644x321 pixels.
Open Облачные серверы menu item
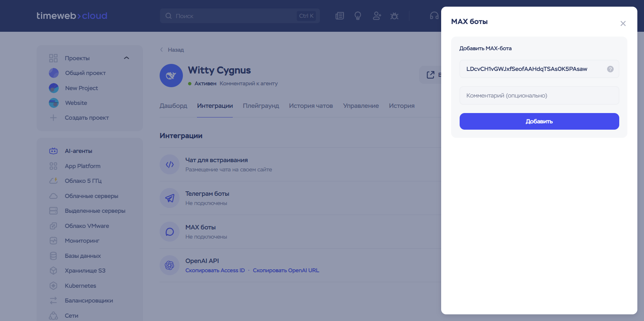click(x=92, y=196)
